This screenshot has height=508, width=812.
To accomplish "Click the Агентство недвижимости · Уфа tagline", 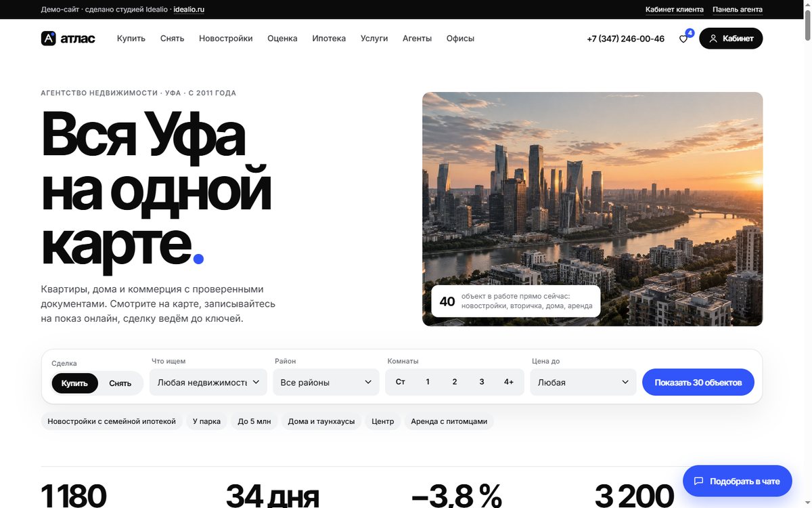I will click(x=139, y=93).
